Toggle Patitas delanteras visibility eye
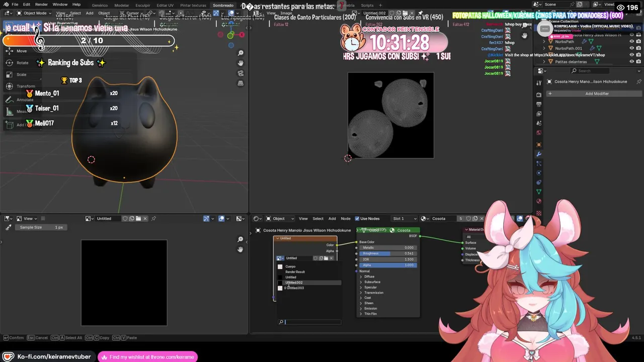644x362 pixels. pyautogui.click(x=632, y=61)
